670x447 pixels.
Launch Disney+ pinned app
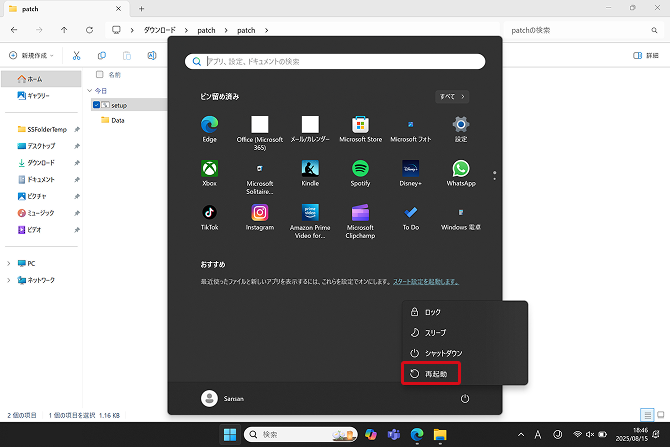pyautogui.click(x=411, y=173)
